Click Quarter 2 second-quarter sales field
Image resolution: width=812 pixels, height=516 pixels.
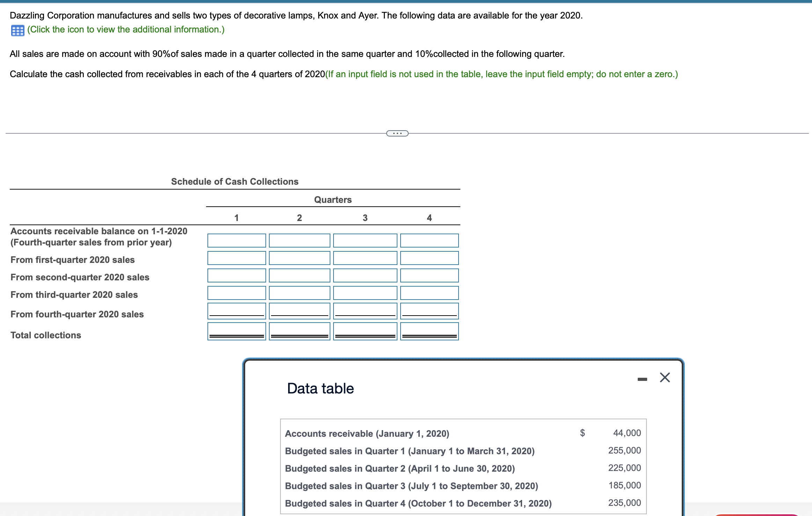pyautogui.click(x=299, y=275)
